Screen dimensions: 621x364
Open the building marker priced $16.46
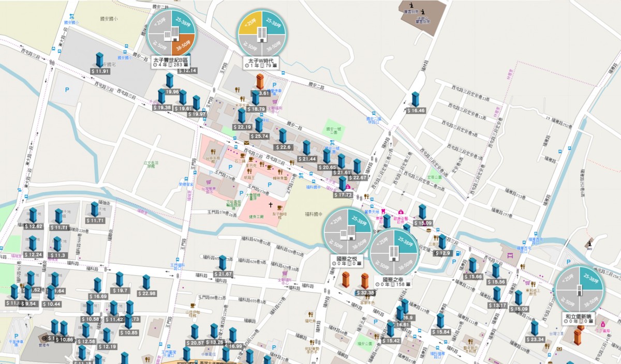tap(415, 100)
